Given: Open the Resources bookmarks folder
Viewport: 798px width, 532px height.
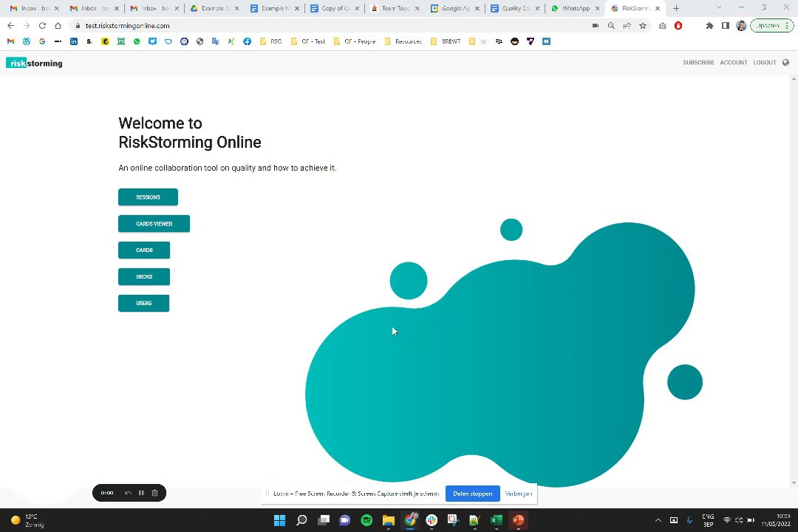Looking at the screenshot, I should (x=403, y=41).
